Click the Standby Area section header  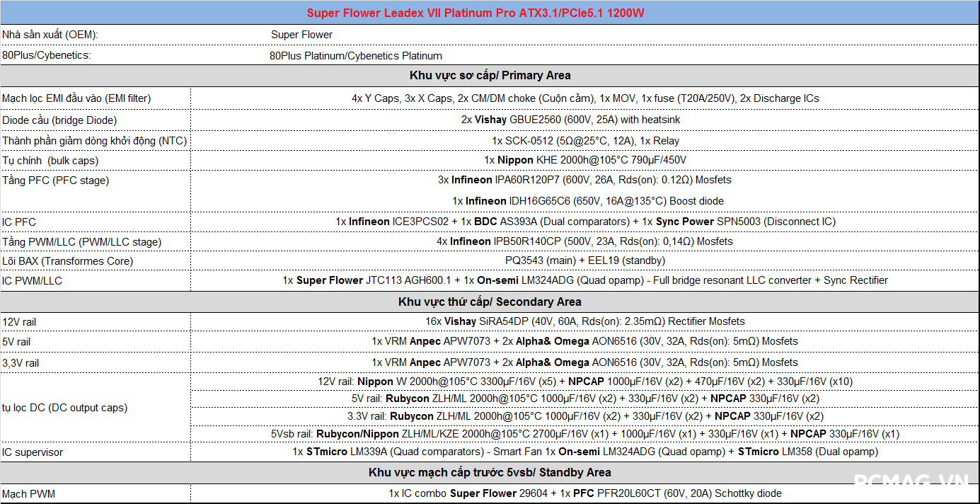(490, 472)
